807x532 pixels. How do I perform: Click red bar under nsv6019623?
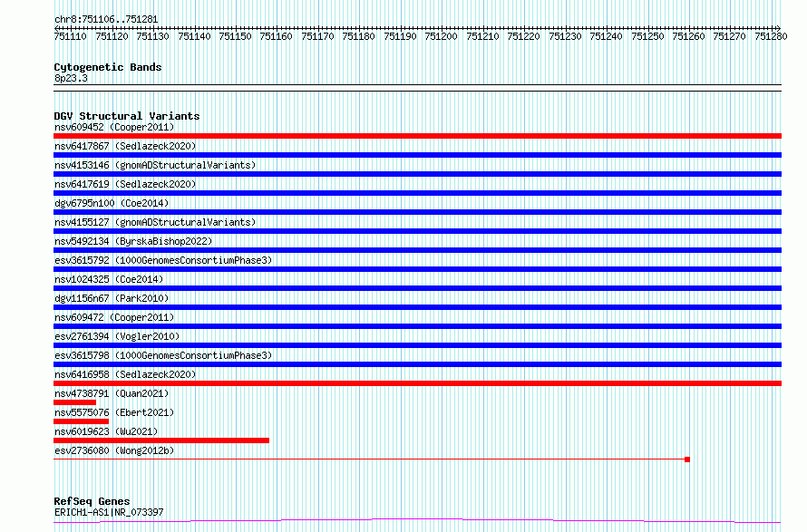[x=161, y=440]
